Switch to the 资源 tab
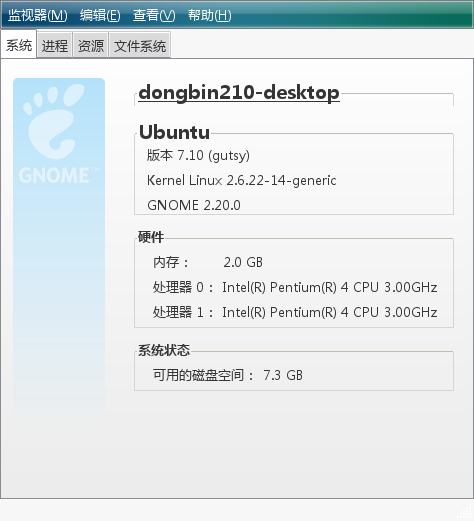The height and width of the screenshot is (521, 474). 91,45
